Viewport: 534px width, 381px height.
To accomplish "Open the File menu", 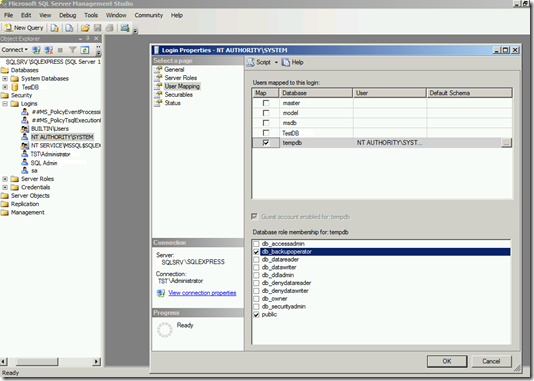I will click(x=9, y=15).
